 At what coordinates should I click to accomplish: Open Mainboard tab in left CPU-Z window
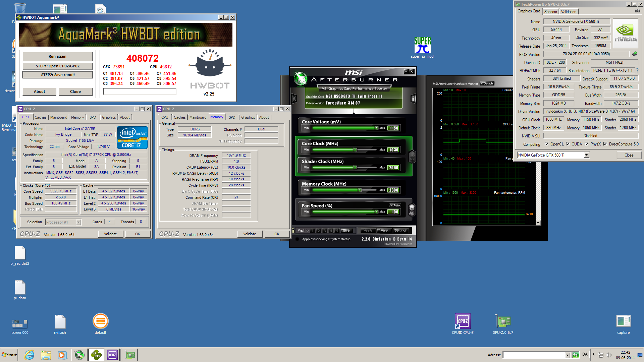pyautogui.click(x=59, y=117)
